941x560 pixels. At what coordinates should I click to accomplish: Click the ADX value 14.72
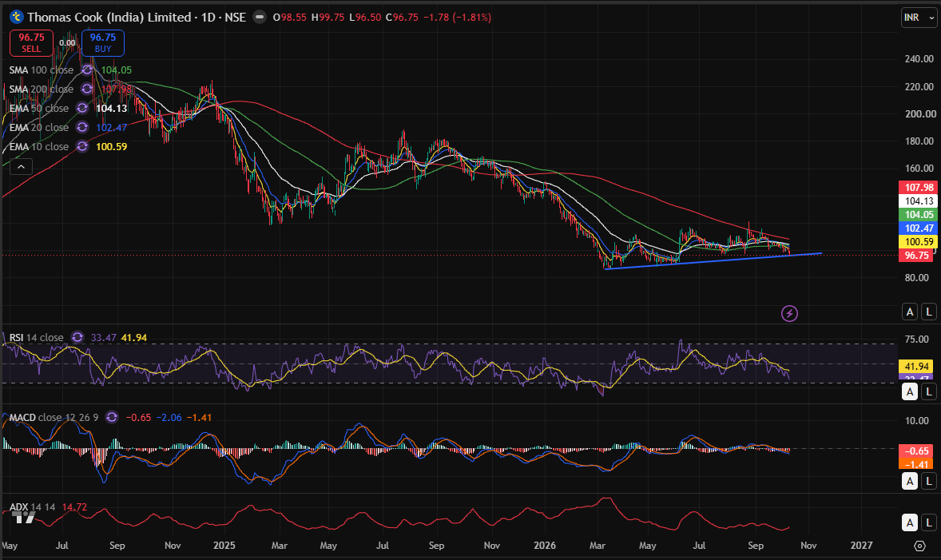[x=74, y=507]
